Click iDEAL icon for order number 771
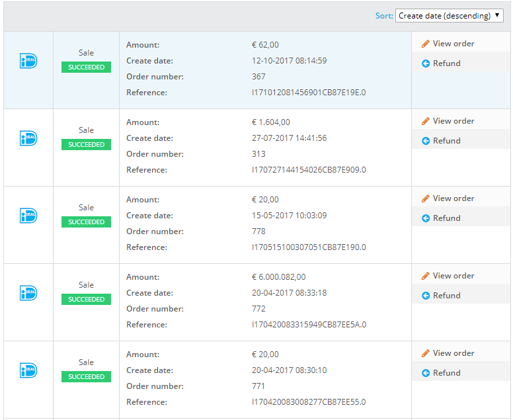 [x=28, y=370]
